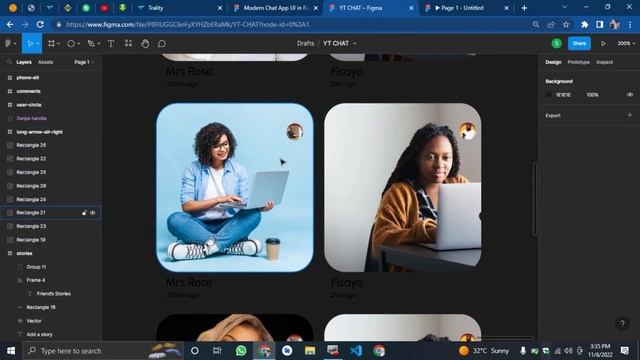Switch to the Layers tab

[24, 62]
